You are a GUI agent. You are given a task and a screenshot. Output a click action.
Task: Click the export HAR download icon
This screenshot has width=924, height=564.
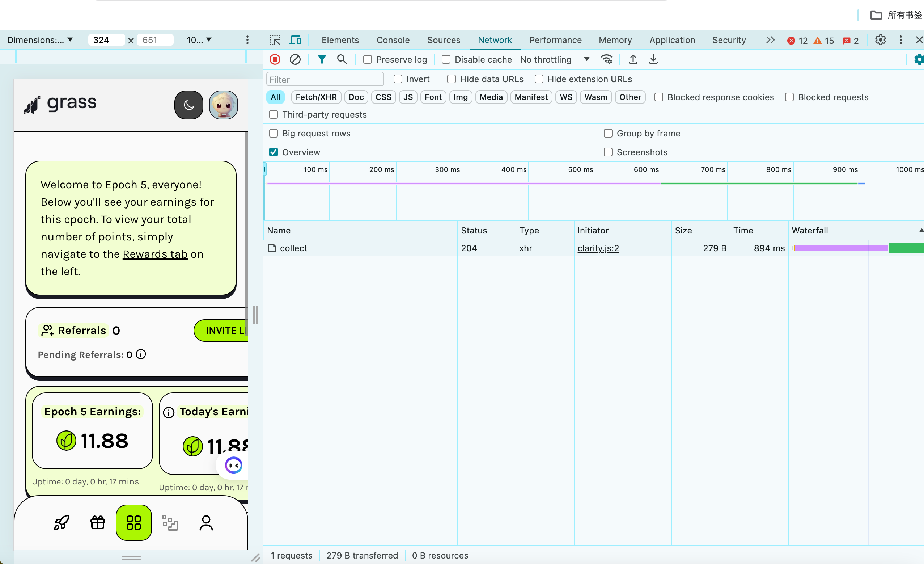[653, 59]
